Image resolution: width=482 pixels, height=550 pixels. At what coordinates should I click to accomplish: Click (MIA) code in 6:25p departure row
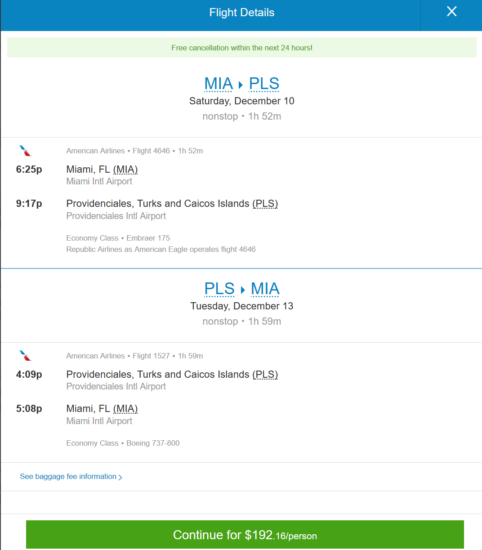pyautogui.click(x=125, y=170)
